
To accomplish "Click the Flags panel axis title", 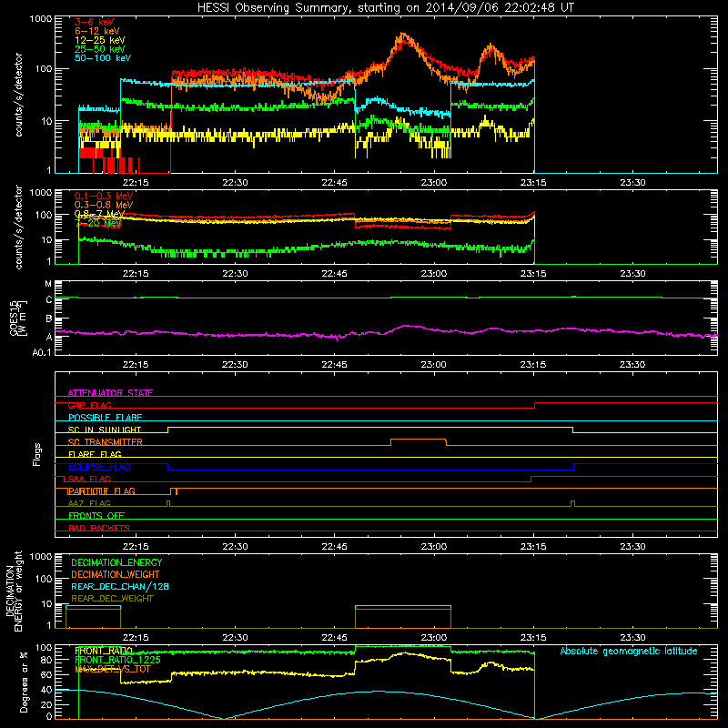I will click(37, 454).
